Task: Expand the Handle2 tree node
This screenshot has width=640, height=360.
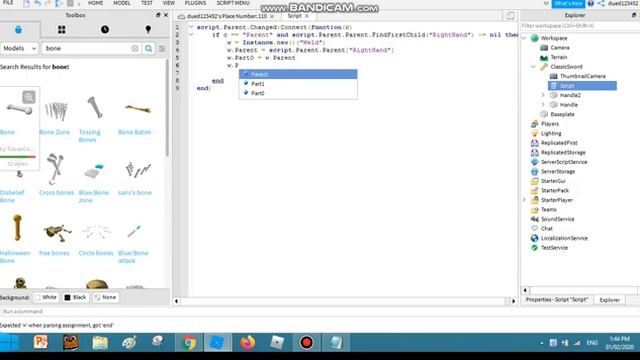Action: pyautogui.click(x=543, y=95)
